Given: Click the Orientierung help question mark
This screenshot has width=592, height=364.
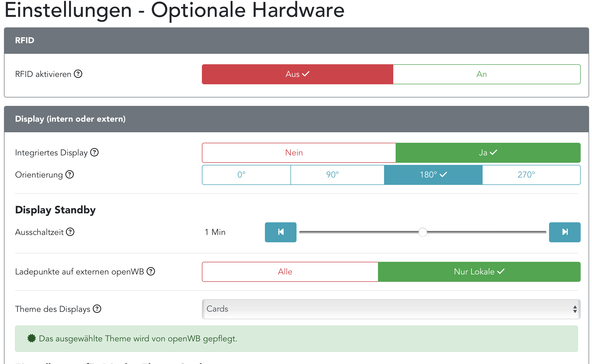Looking at the screenshot, I should pos(70,175).
